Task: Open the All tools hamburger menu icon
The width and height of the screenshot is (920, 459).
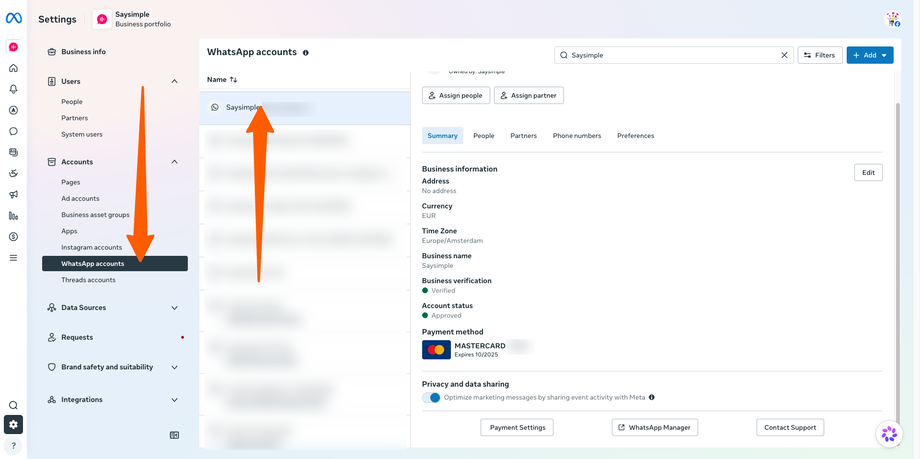Action: click(x=13, y=258)
